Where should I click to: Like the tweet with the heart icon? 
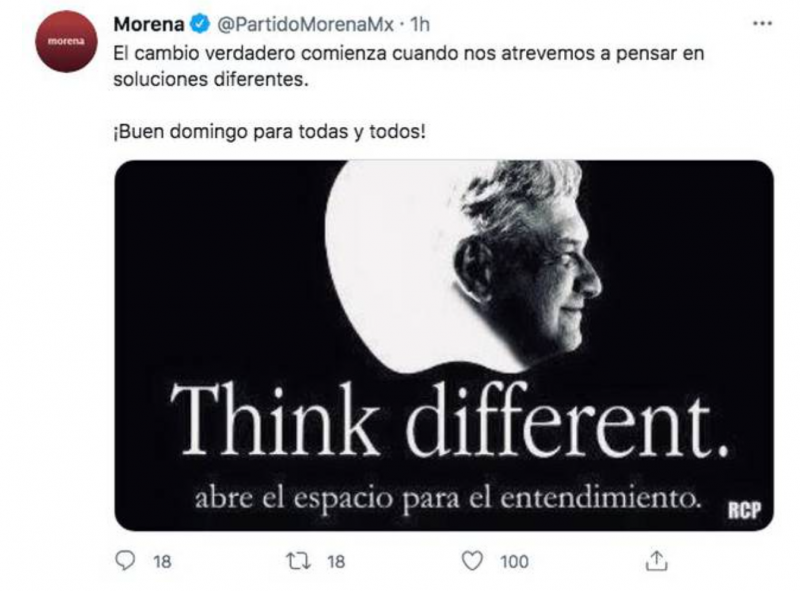[x=472, y=561]
